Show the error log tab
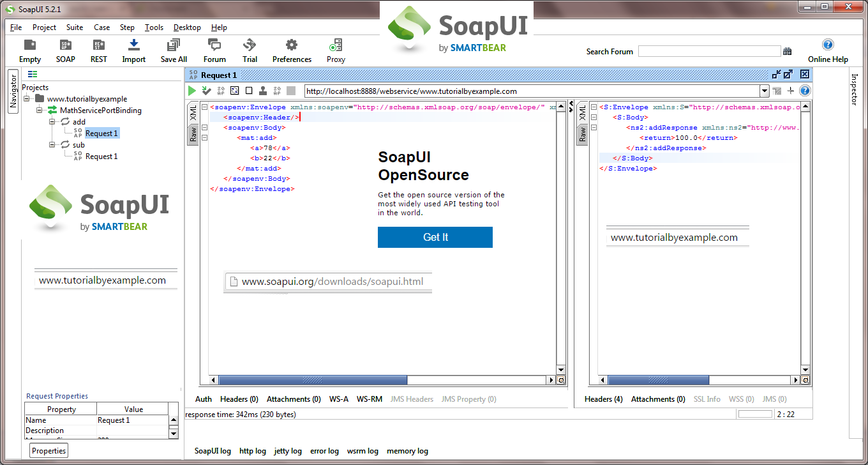Screen dimensions: 868x465 324,451
